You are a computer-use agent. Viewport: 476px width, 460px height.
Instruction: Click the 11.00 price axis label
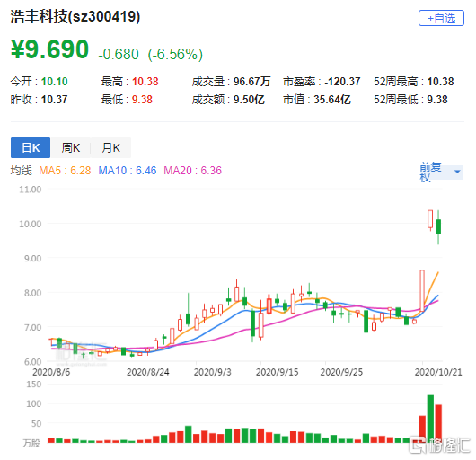31,190
